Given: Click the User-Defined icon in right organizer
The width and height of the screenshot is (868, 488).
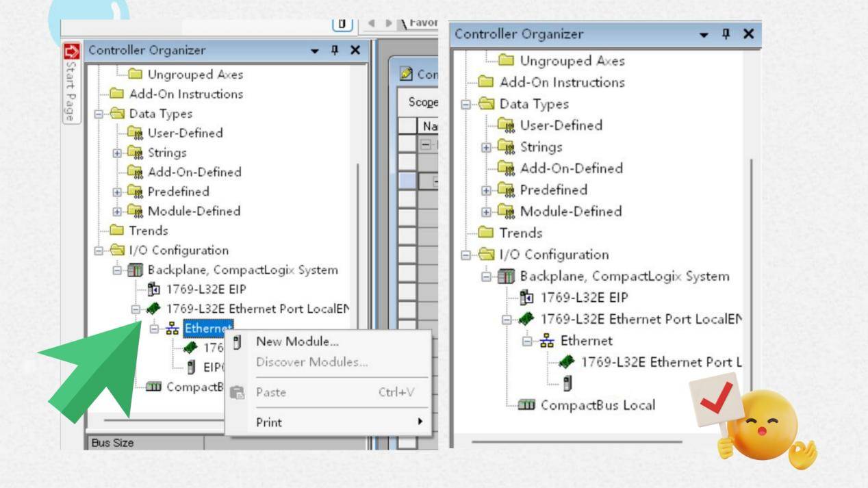Looking at the screenshot, I should 507,126.
